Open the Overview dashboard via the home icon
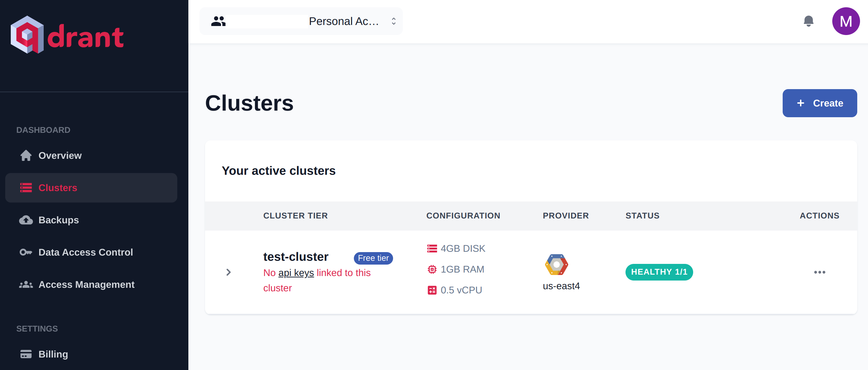Image resolution: width=868 pixels, height=370 pixels. pos(26,155)
